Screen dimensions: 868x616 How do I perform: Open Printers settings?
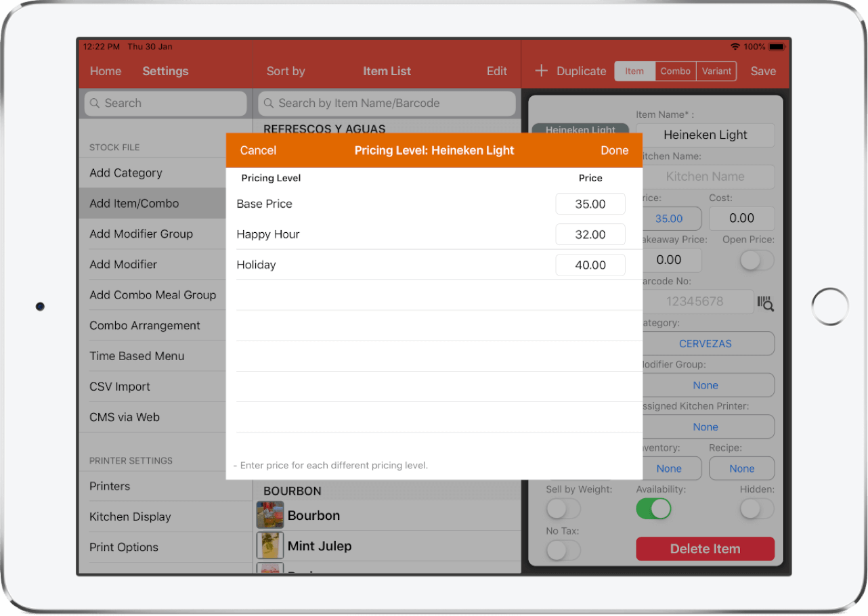[x=165, y=486]
